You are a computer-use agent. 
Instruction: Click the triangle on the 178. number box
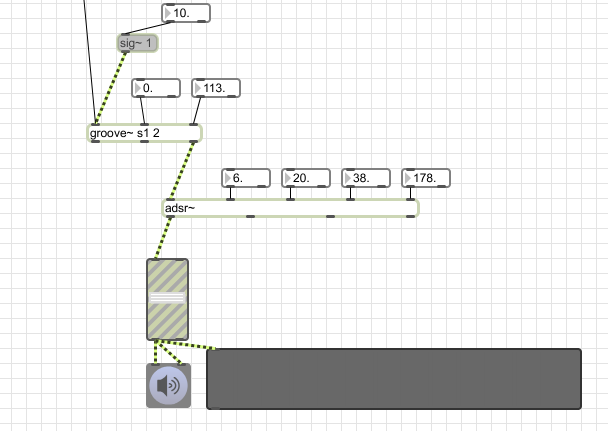pos(408,178)
